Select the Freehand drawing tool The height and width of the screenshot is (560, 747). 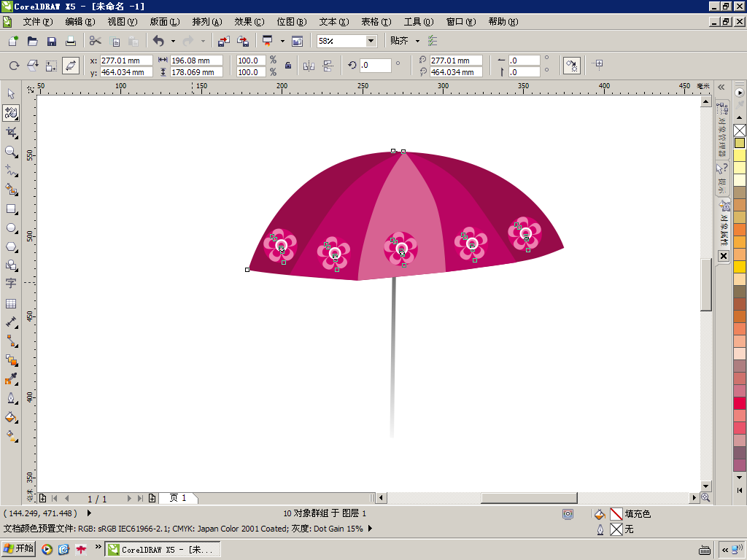coord(11,171)
